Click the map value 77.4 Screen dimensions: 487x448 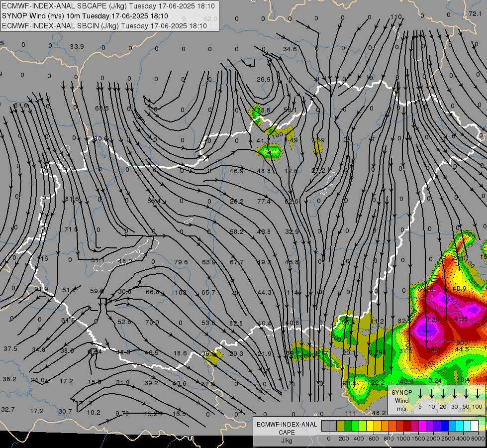pyautogui.click(x=264, y=202)
